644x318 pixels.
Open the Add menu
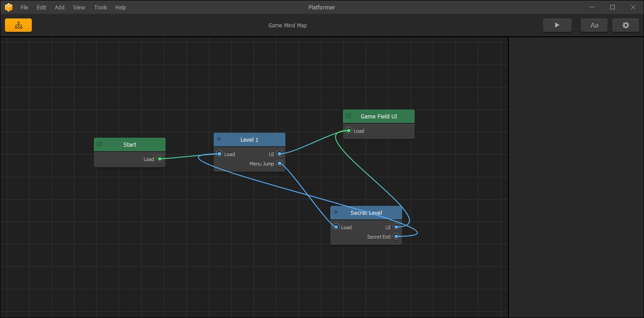click(60, 7)
